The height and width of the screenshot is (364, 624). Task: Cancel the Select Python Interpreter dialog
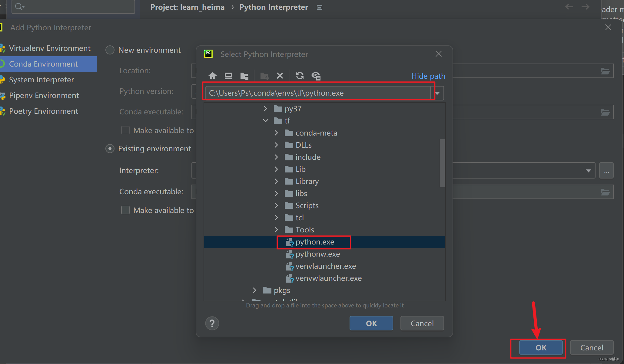(422, 323)
